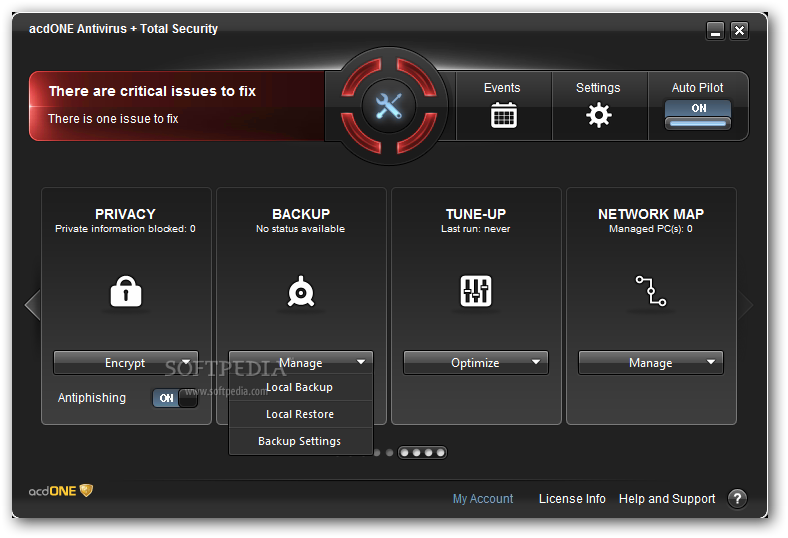Screen dimensions: 788x538
Task: Click the TUNE-UP module title
Action: coord(475,214)
